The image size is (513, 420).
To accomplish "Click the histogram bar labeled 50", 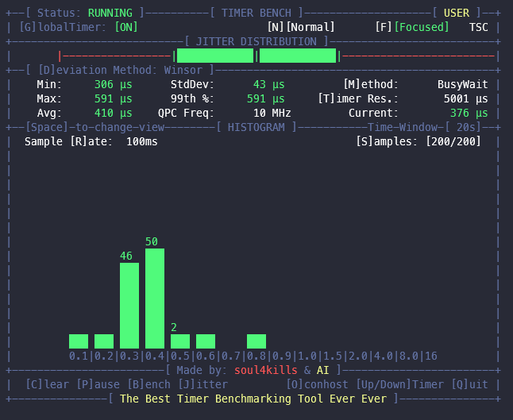I will (x=155, y=299).
